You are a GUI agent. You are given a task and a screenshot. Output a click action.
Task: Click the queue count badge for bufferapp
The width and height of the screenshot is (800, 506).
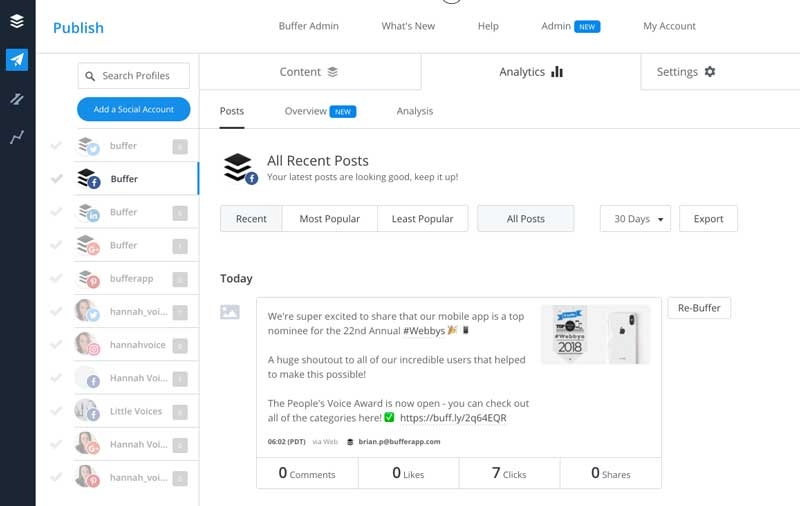(x=180, y=280)
